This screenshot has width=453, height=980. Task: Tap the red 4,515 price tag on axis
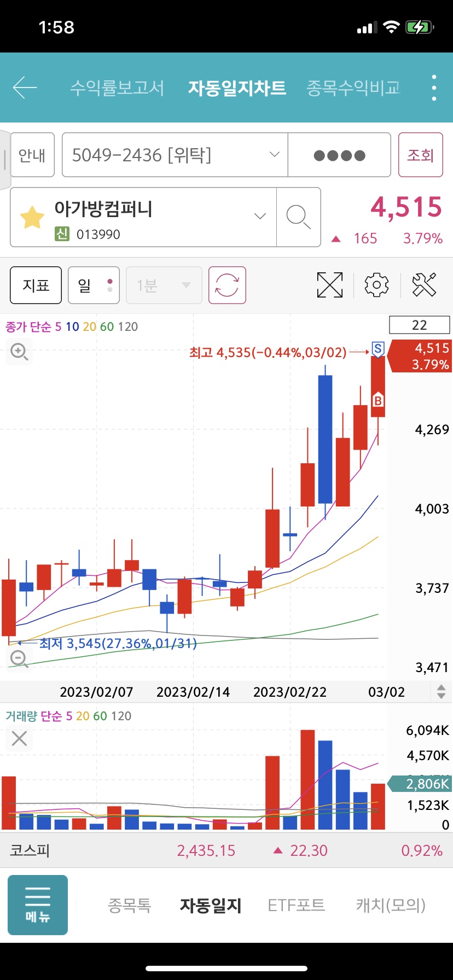[x=420, y=356]
